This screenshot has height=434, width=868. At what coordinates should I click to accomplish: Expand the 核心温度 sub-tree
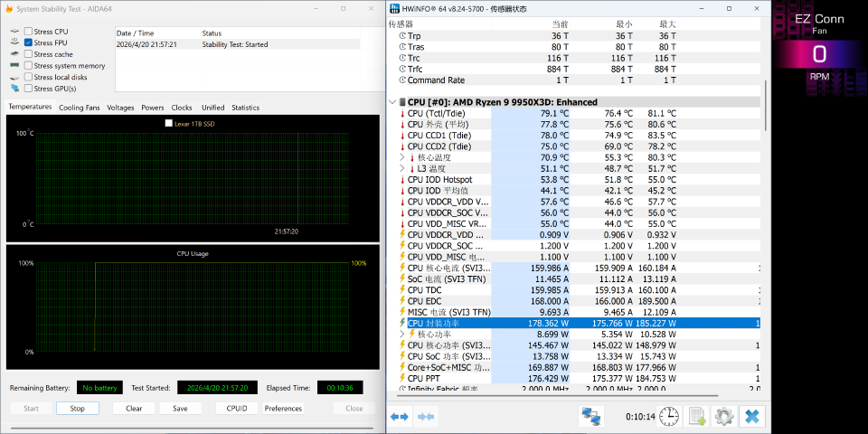[x=402, y=157]
